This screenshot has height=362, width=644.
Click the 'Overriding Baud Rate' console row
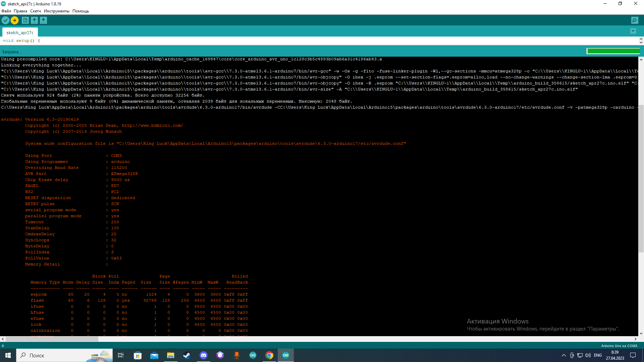coord(76,168)
